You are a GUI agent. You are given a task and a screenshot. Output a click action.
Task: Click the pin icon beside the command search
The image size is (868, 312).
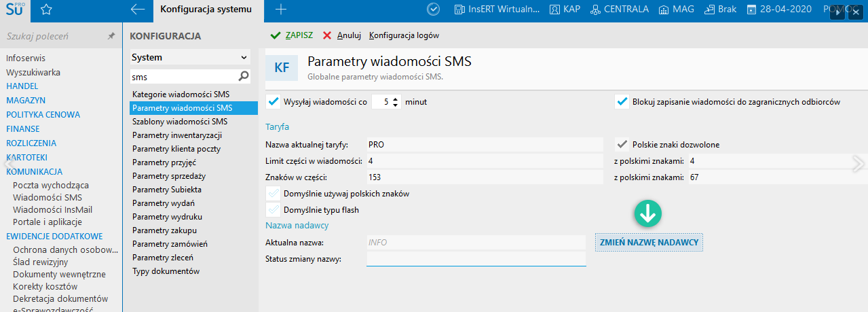coord(111,36)
